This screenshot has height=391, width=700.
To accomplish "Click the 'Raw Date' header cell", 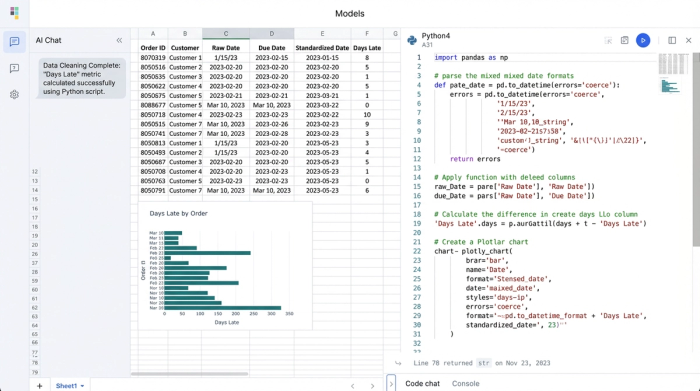I will tap(226, 48).
